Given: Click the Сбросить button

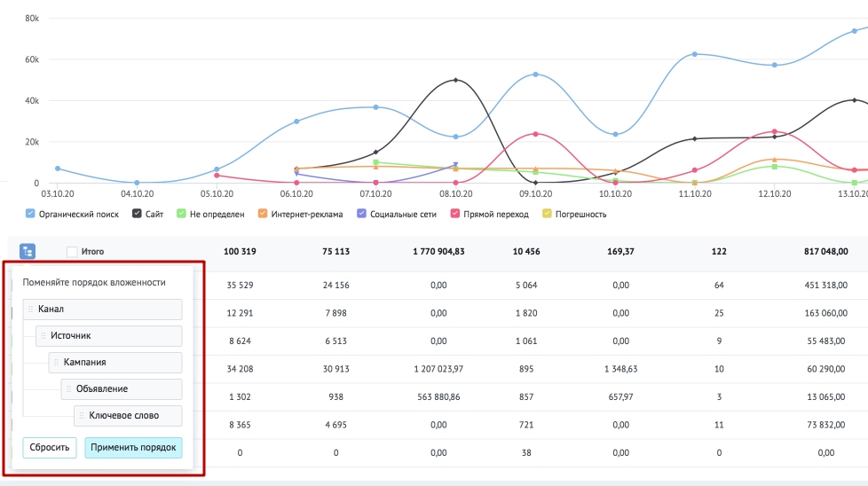Looking at the screenshot, I should 50,447.
